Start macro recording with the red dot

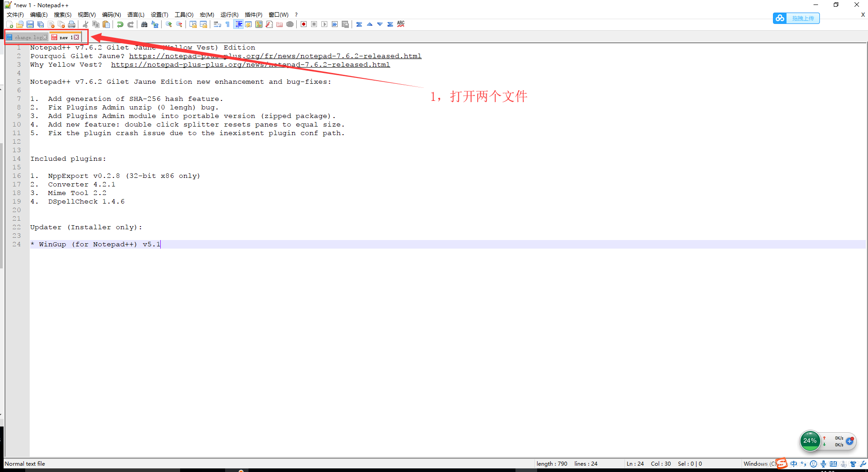(x=304, y=24)
